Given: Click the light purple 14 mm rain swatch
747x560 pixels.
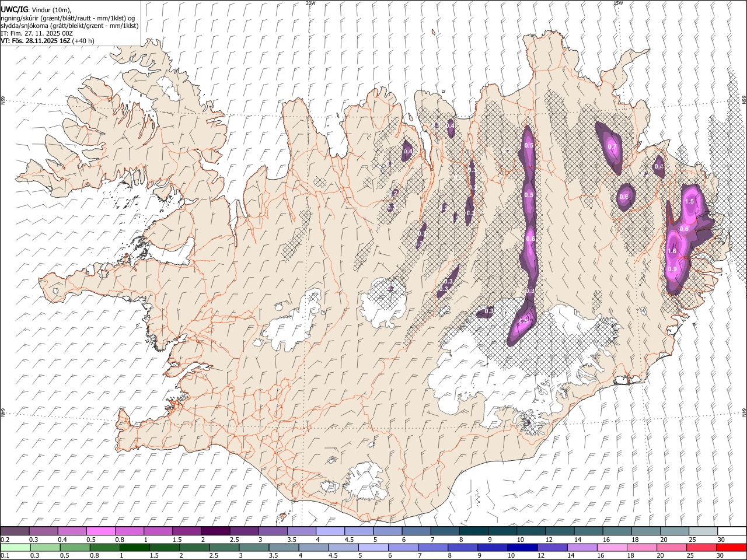Looking at the screenshot, I should [581, 548].
